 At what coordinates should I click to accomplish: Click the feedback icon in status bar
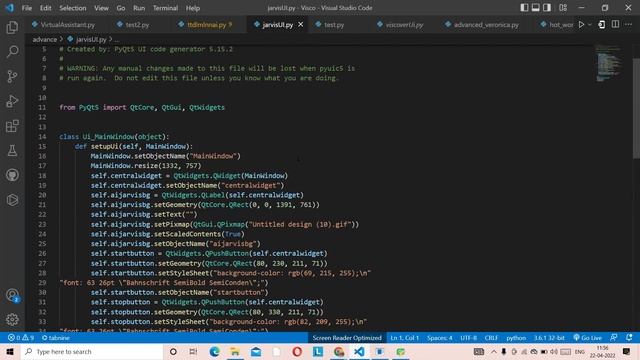613,338
